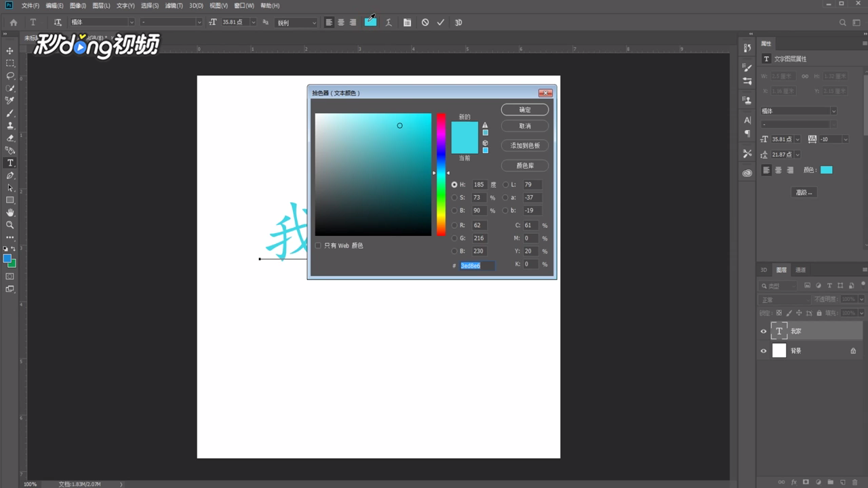
Task: Select the Zoom tool
Action: (x=10, y=224)
